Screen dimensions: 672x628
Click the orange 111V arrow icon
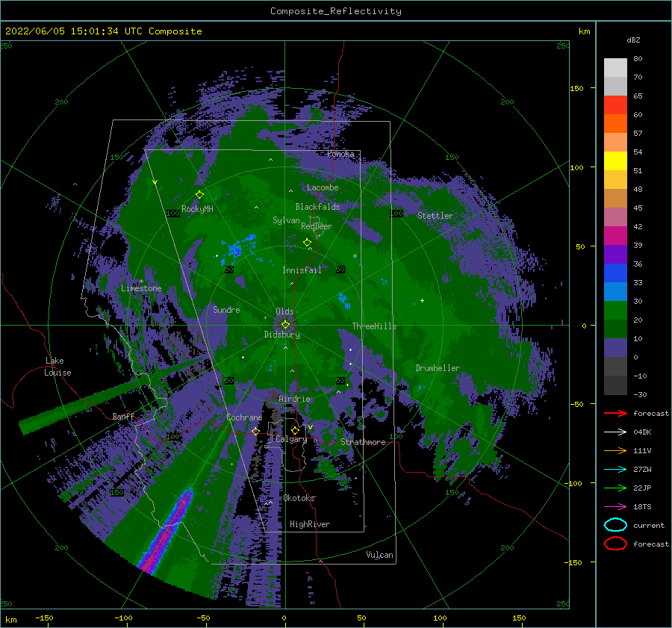tap(615, 450)
